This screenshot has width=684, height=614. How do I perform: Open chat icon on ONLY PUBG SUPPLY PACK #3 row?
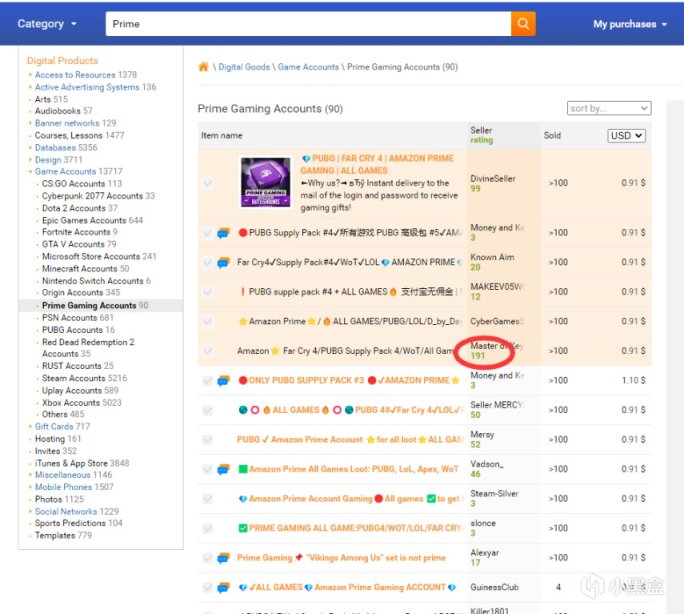pyautogui.click(x=223, y=381)
